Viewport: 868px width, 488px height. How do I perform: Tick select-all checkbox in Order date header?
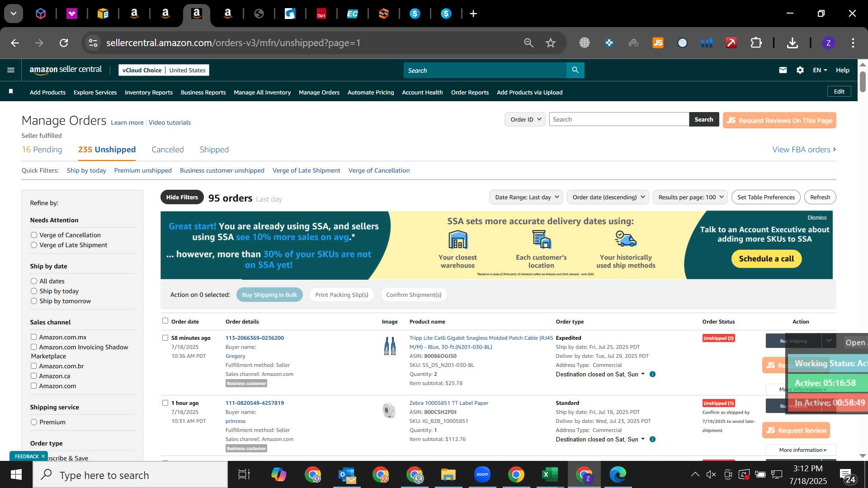pyautogui.click(x=165, y=321)
